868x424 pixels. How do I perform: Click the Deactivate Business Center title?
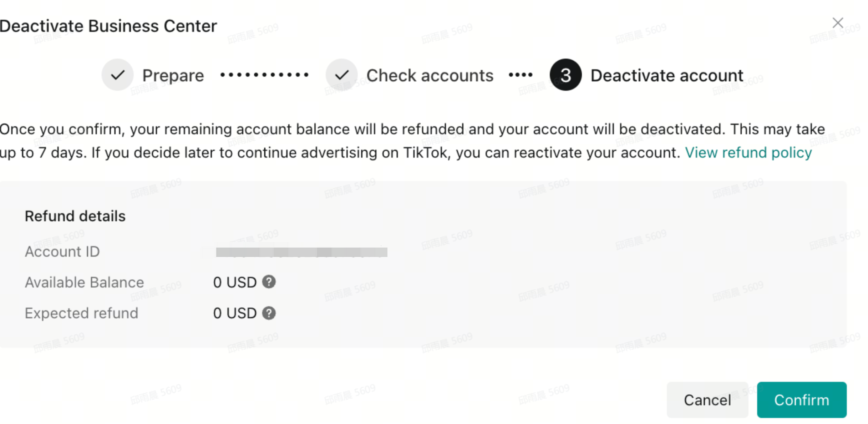[x=108, y=26]
